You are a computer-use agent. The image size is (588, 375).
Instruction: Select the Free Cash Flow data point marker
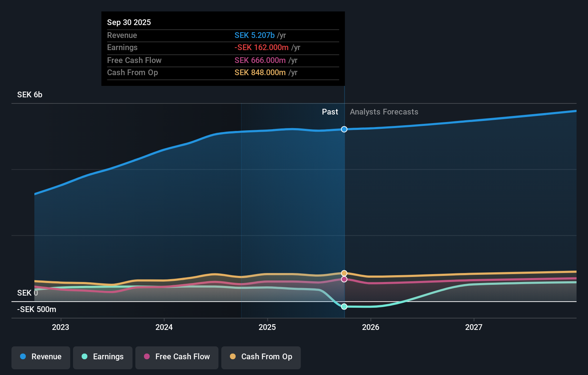pos(344,279)
